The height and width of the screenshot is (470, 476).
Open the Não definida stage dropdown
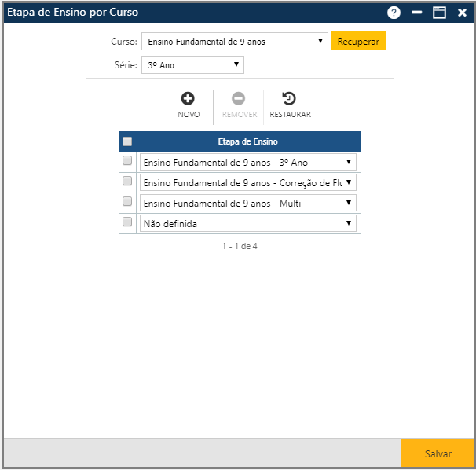click(247, 224)
